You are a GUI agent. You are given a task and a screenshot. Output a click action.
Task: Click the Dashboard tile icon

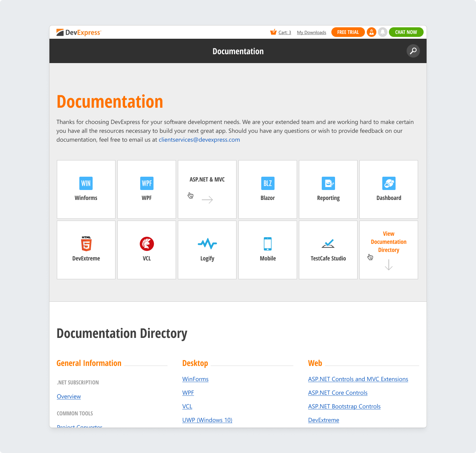tap(389, 183)
